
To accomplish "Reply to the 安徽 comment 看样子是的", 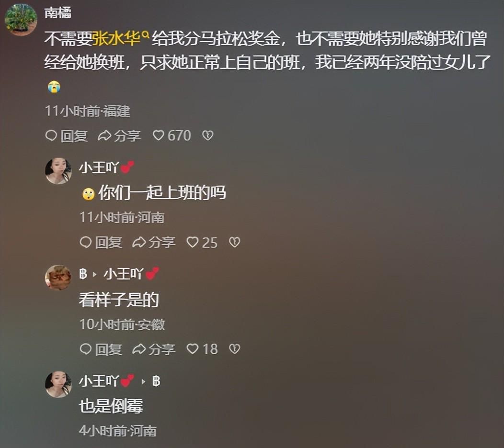I will click(101, 349).
